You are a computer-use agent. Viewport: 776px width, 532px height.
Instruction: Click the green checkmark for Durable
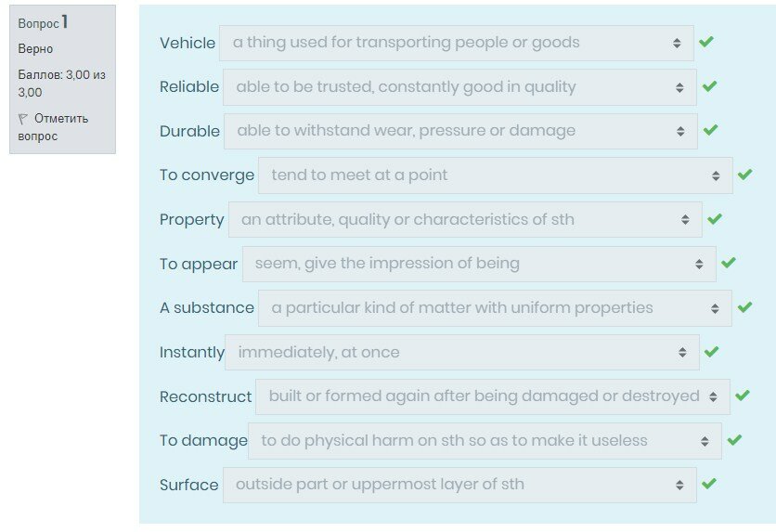pos(710,130)
